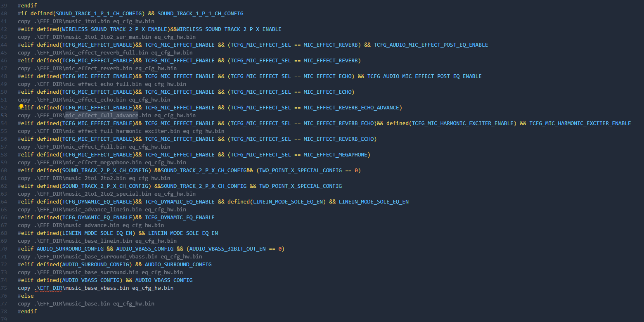Click music_2to1_2to2.bin on line 61
Image resolution: width=644 pixels, height=322 pixels.
click(95, 178)
